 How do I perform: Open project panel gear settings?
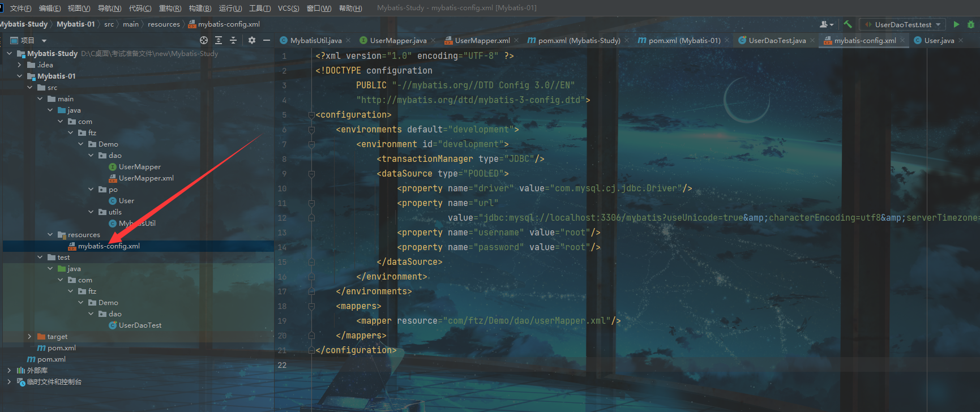[252, 40]
